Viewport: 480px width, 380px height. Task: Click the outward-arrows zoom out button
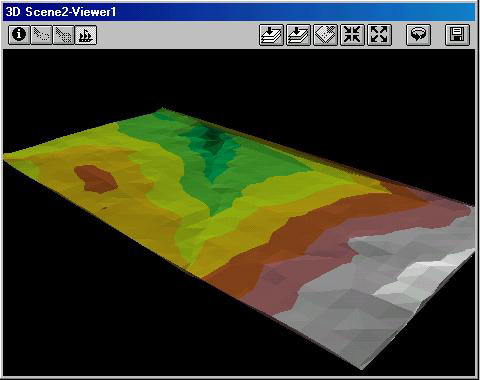[x=379, y=35]
